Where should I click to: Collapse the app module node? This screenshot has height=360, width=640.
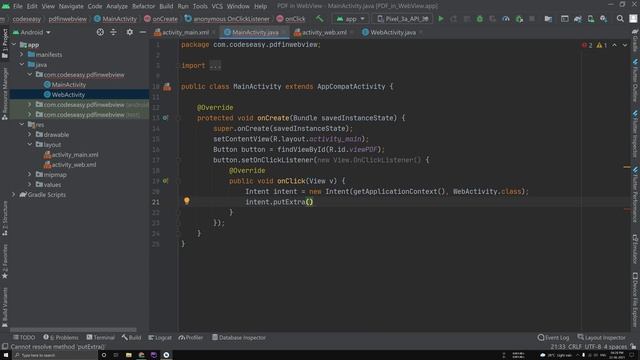(x=14, y=44)
